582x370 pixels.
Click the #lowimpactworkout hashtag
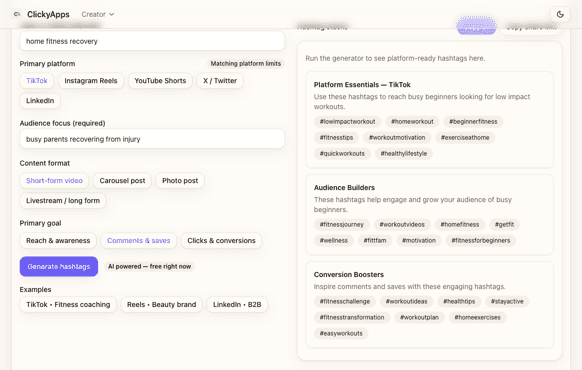[347, 121]
